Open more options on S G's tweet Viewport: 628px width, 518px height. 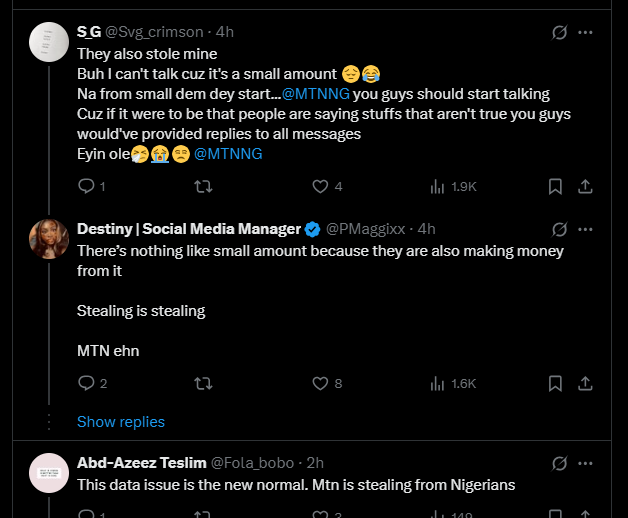coord(586,33)
